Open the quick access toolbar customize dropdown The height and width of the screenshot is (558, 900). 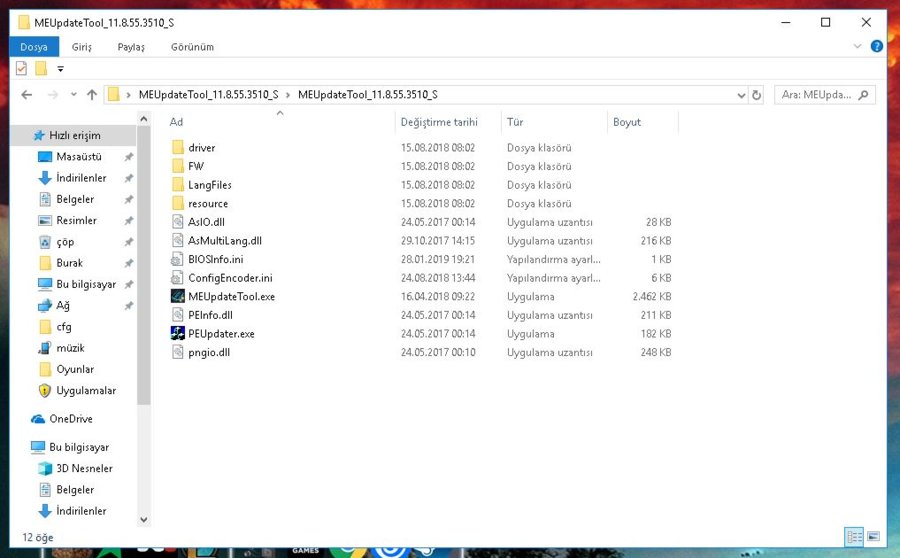(x=60, y=69)
